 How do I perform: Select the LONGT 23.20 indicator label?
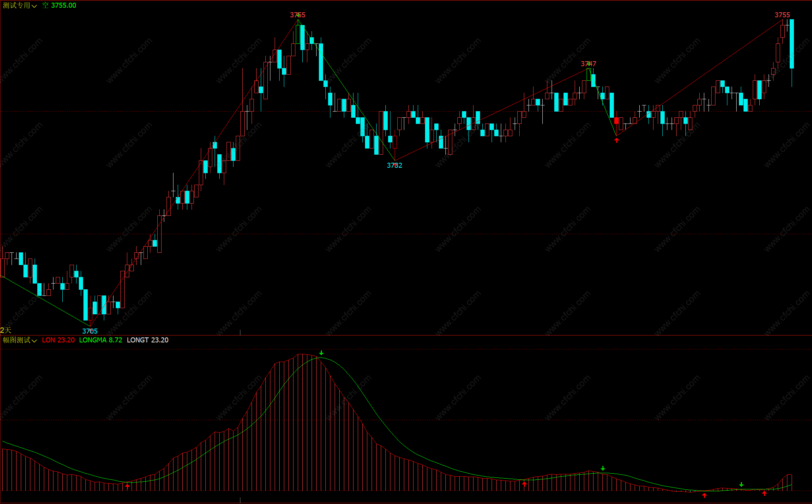pyautogui.click(x=147, y=340)
